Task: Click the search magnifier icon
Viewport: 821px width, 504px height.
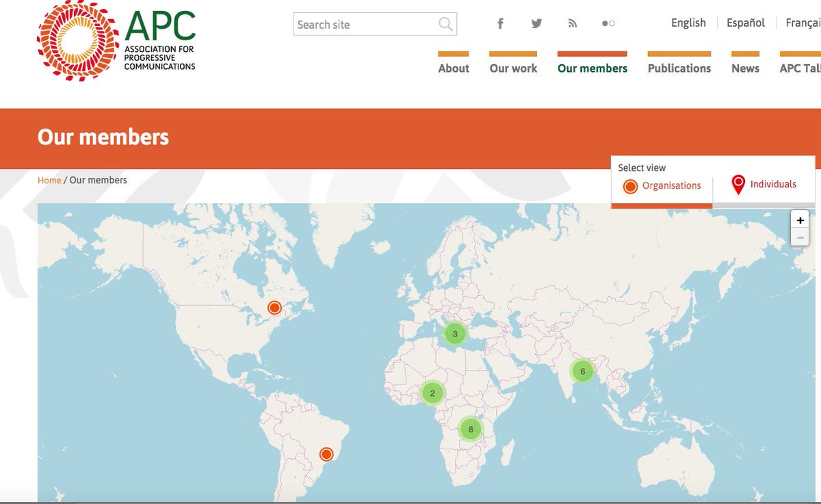Action: pos(445,25)
